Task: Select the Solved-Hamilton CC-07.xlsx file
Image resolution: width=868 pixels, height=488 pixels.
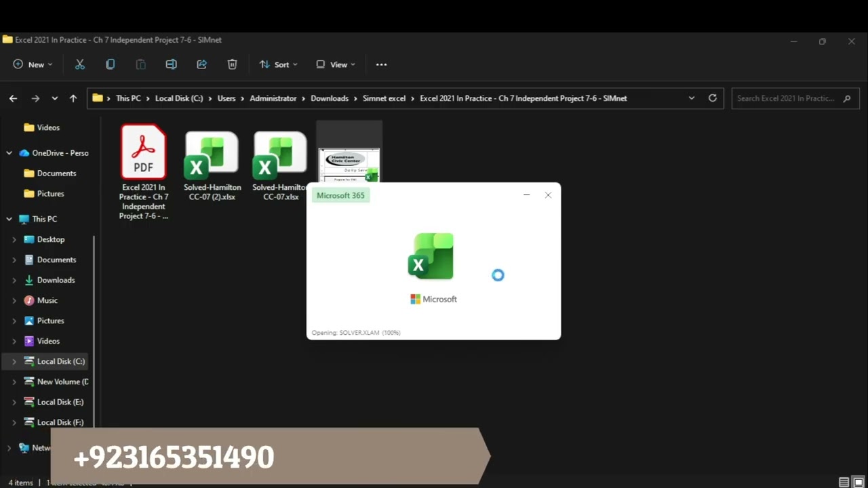Action: point(280,166)
